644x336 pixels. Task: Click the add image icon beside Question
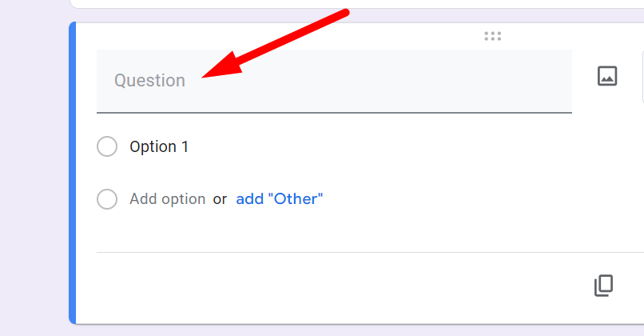[x=607, y=76]
